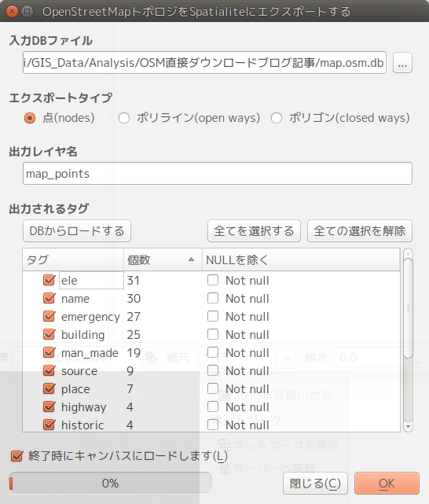Viewport: 429px width, 504px height.
Task: Enable Not null for historic row
Action: [213, 425]
